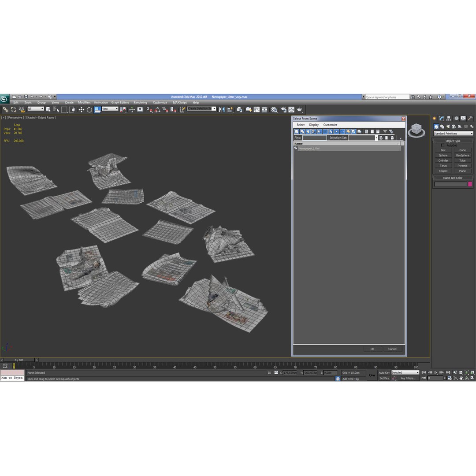The image size is (476, 476).
Task: Select the Select and Rotate tool
Action: point(89,110)
